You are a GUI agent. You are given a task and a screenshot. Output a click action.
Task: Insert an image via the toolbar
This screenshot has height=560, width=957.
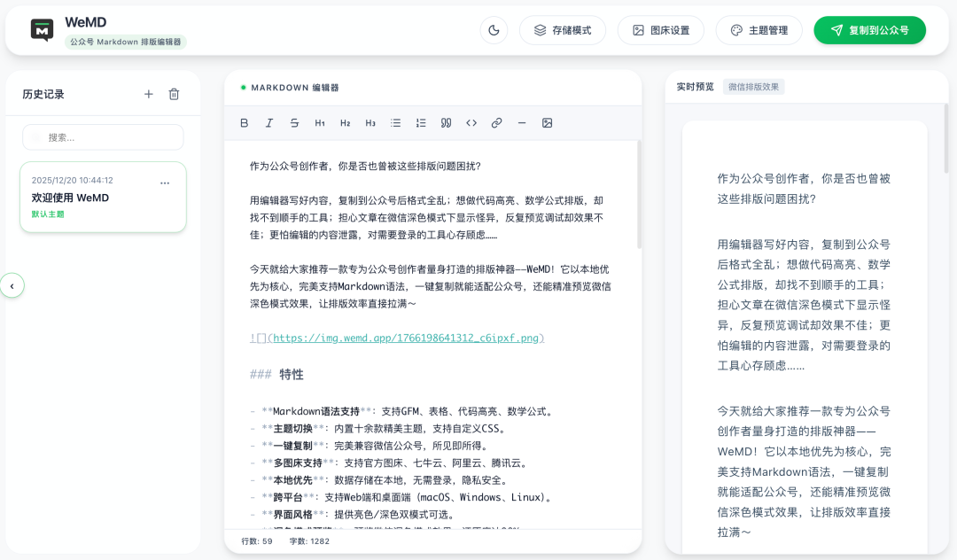tap(547, 123)
